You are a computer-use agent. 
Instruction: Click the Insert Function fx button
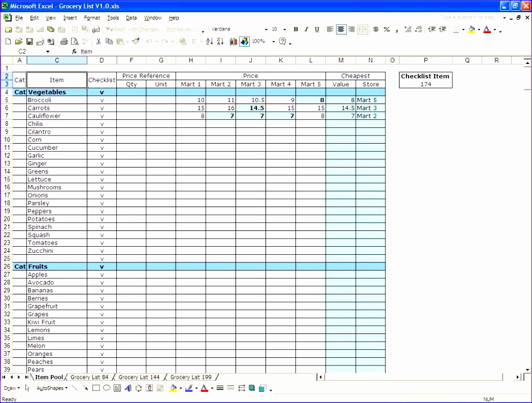click(x=75, y=52)
